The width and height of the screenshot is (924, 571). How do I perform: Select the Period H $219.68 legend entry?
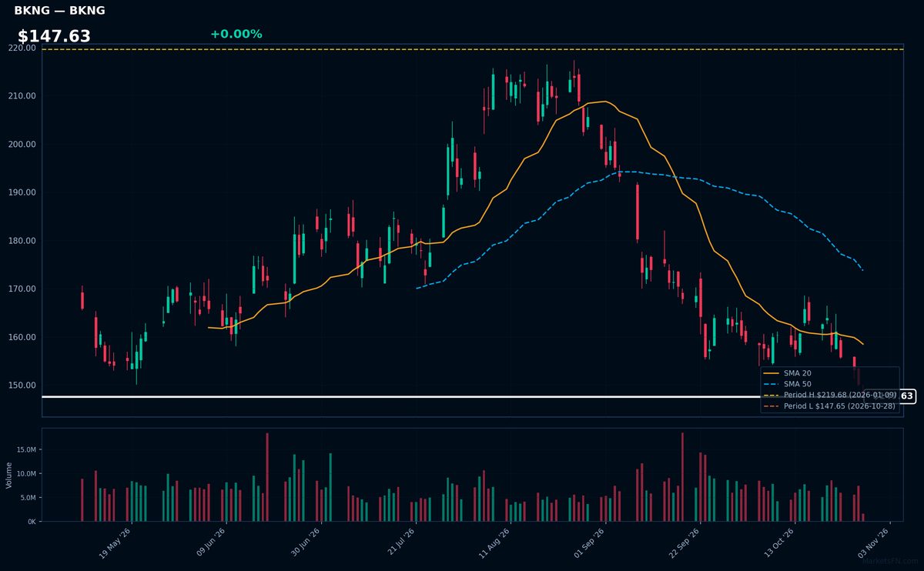click(x=829, y=395)
